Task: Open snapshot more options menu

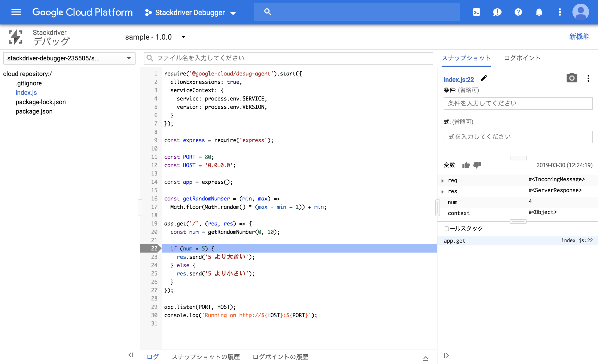Action: [588, 78]
